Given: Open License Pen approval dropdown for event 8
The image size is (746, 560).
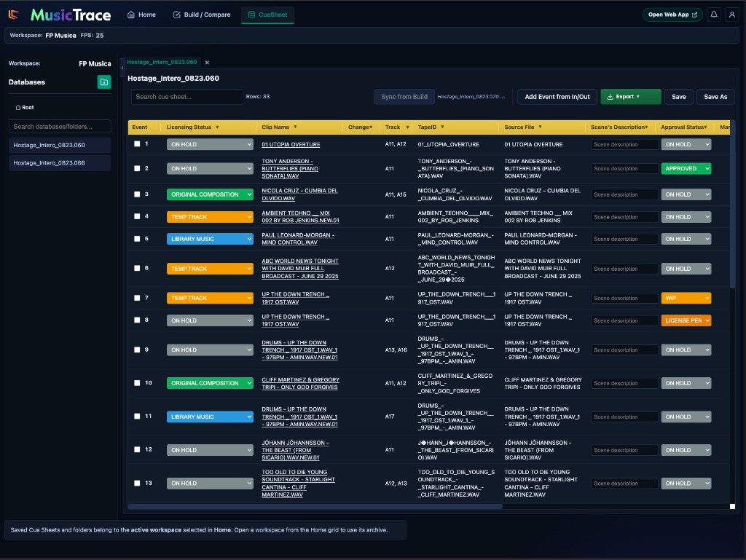Looking at the screenshot, I should pyautogui.click(x=686, y=320).
